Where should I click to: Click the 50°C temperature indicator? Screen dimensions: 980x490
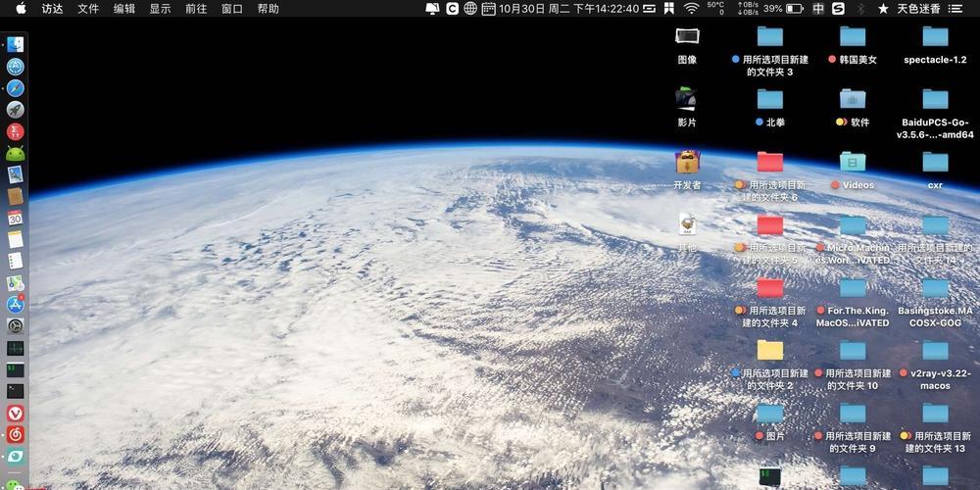(715, 8)
